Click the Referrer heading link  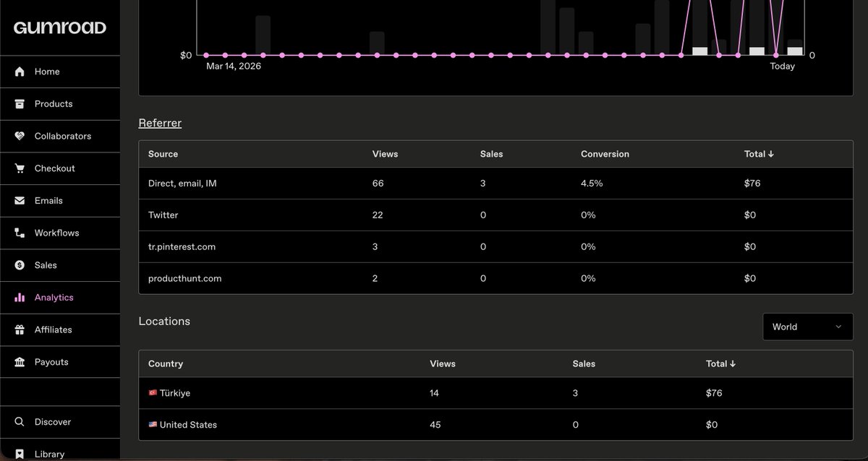[160, 123]
